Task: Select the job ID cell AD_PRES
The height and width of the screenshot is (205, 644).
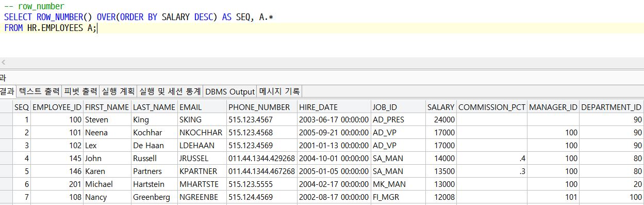Action: 398,119
